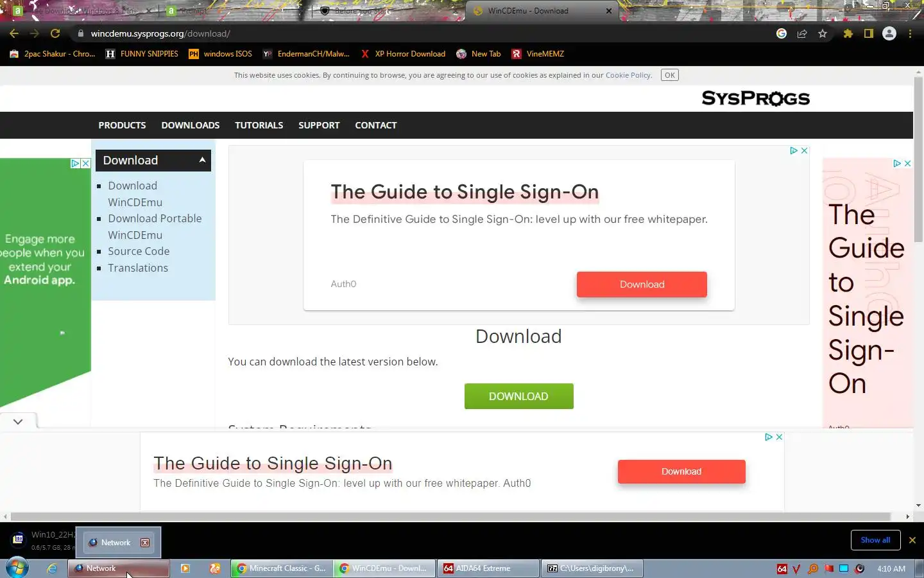The height and width of the screenshot is (578, 924).
Task: Click the AIDA64 system tray icon
Action: tap(782, 568)
